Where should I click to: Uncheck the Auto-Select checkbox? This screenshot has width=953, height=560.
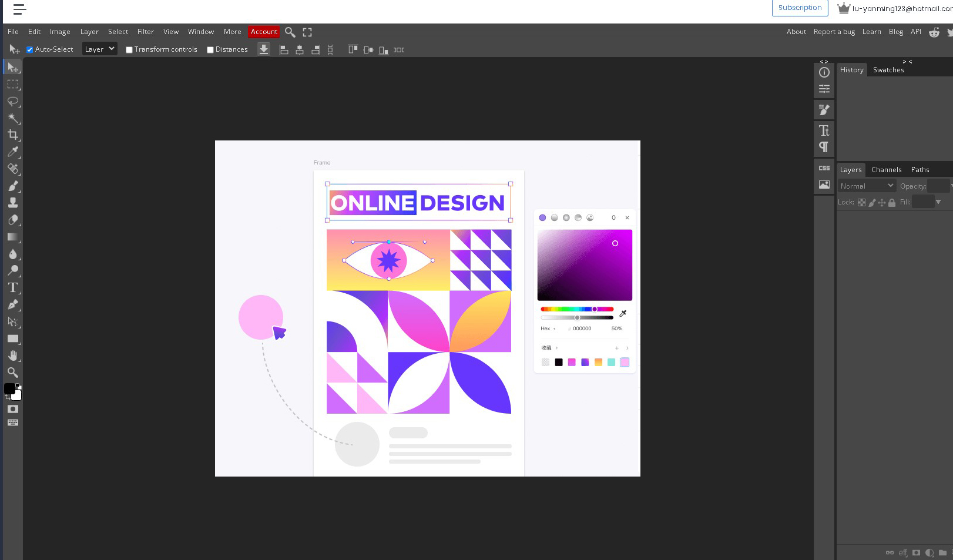pos(29,50)
